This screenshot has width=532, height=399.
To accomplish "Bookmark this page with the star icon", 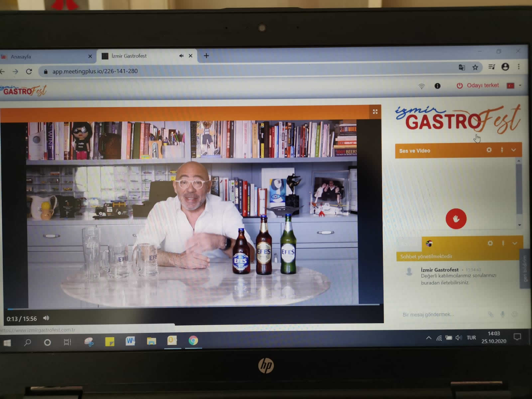I will point(475,67).
